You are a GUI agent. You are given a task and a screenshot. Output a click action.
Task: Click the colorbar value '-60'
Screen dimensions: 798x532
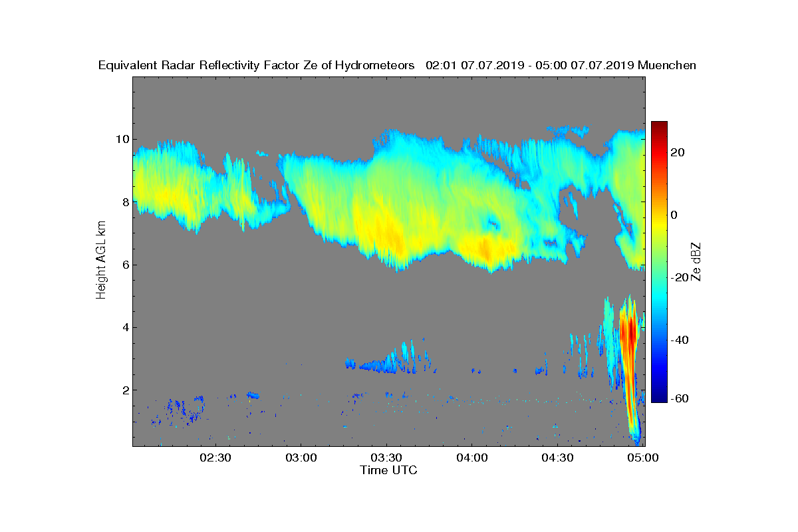680,398
